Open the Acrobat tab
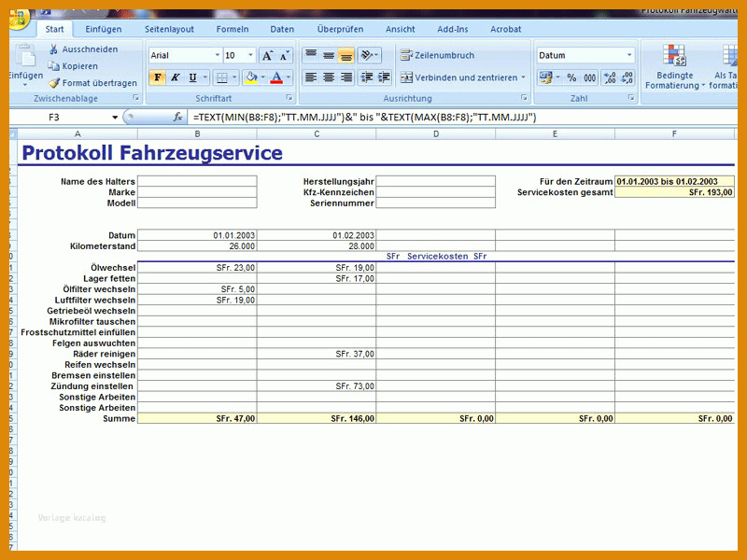747x560 pixels. 505,29
